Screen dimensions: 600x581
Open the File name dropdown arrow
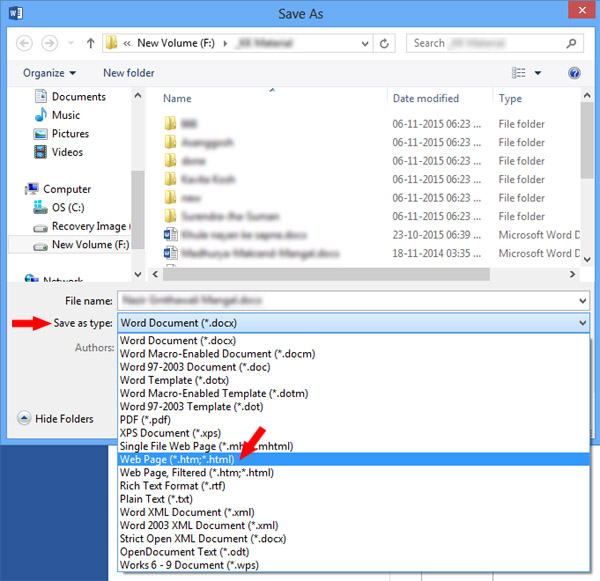point(583,299)
